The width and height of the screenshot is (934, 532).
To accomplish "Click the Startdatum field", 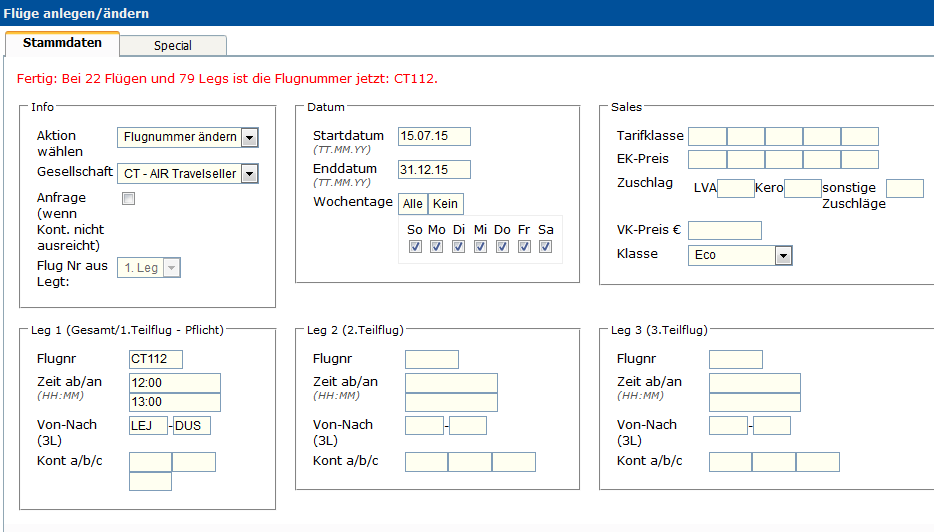I will tap(433, 137).
